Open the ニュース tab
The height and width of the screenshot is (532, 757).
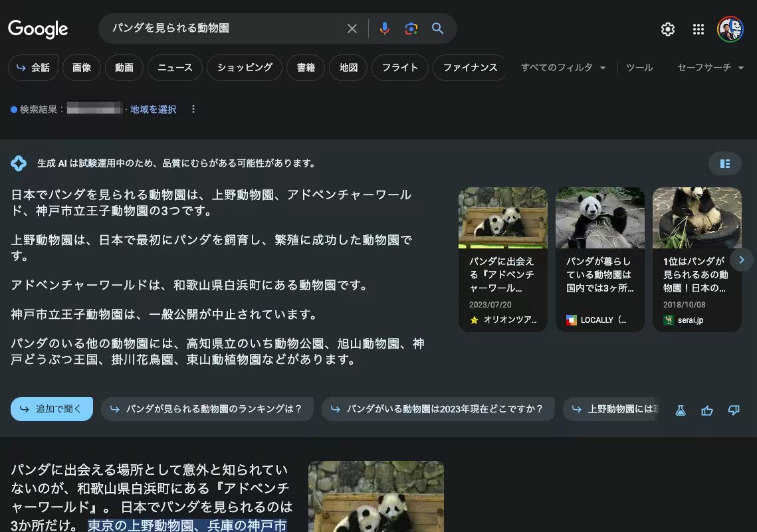(x=175, y=68)
